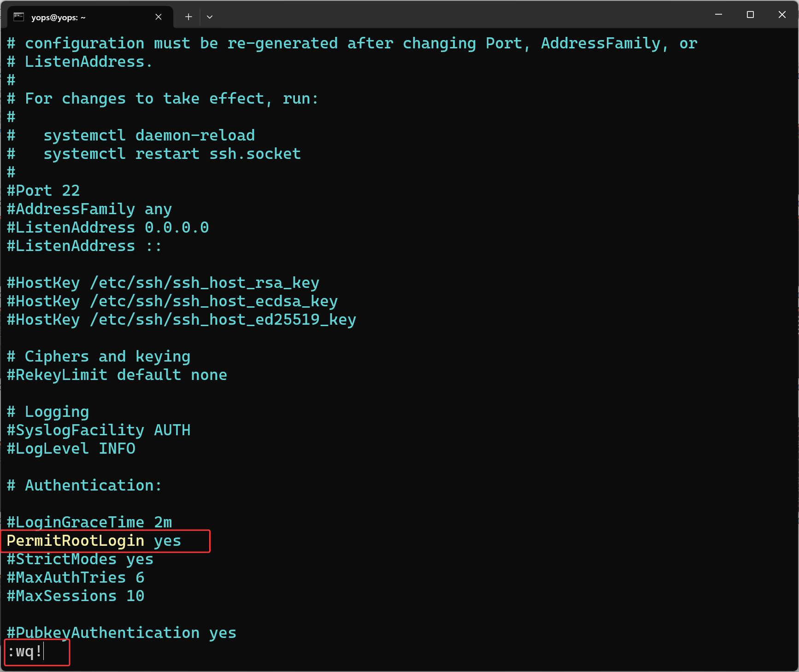Viewport: 799px width, 672px height.
Task: Click the #ListenAddress 0.0.0.0 line
Action: (x=108, y=228)
